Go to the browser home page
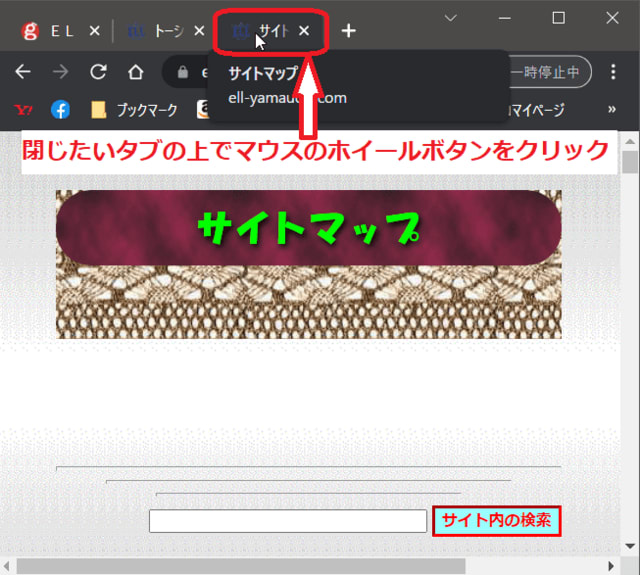 tap(135, 72)
